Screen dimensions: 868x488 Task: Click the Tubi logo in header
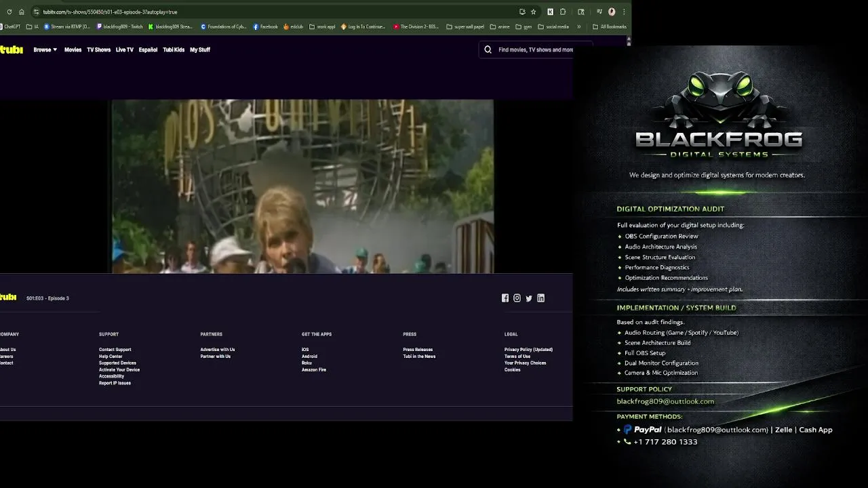tap(12, 49)
